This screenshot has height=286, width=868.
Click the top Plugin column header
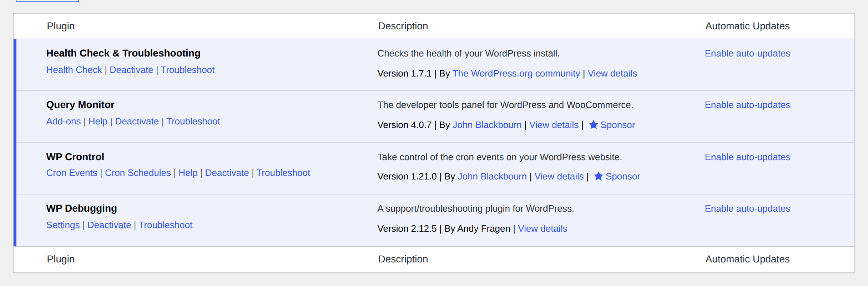tap(61, 26)
